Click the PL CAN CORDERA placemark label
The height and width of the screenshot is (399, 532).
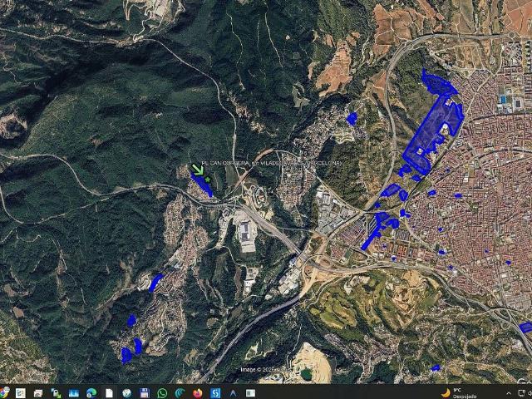point(272,164)
